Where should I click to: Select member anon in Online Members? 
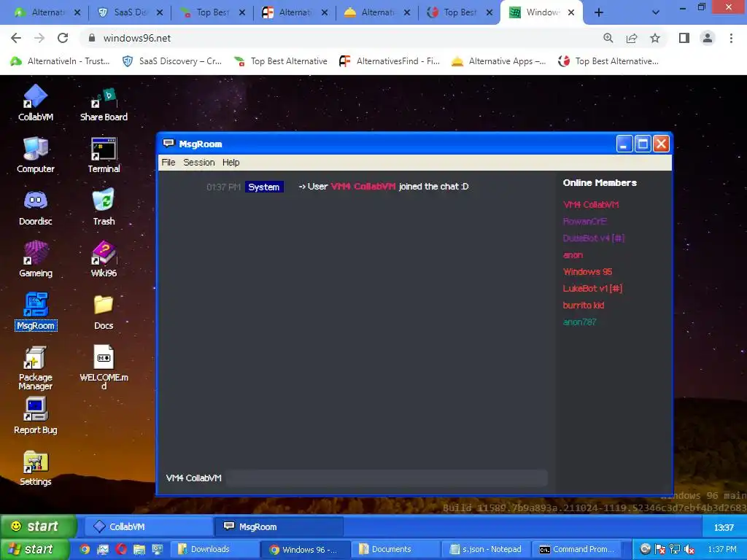click(x=573, y=254)
